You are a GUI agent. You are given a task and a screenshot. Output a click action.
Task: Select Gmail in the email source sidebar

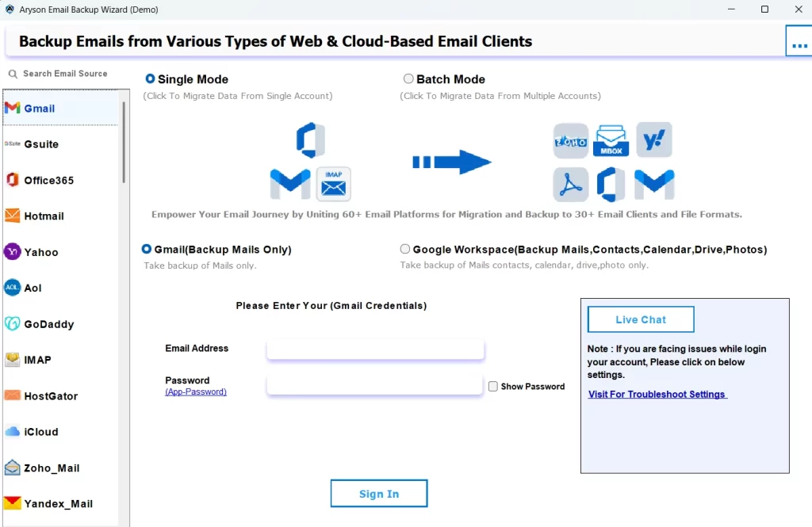pos(38,108)
